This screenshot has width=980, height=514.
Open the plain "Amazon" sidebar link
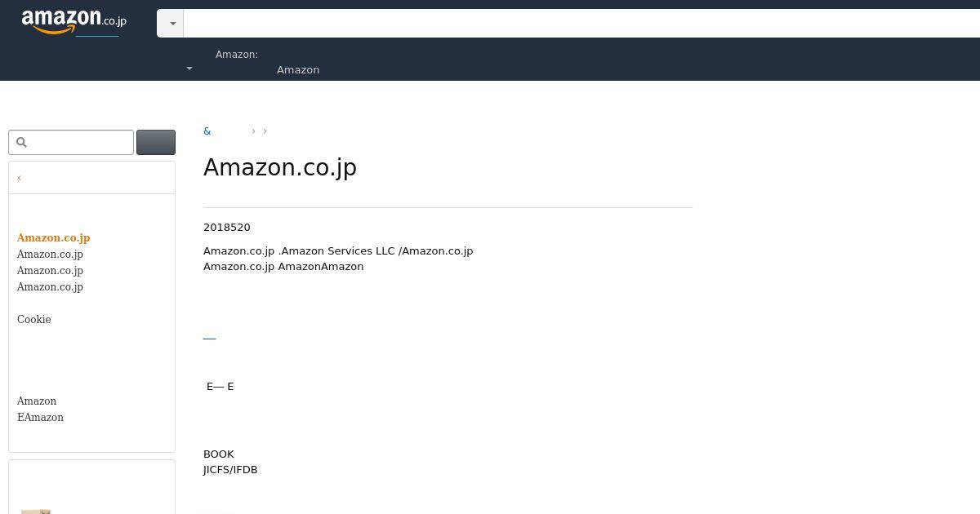pos(37,401)
